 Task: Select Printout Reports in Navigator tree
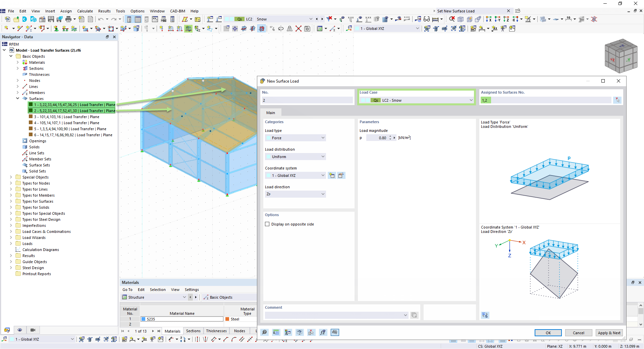click(37, 274)
